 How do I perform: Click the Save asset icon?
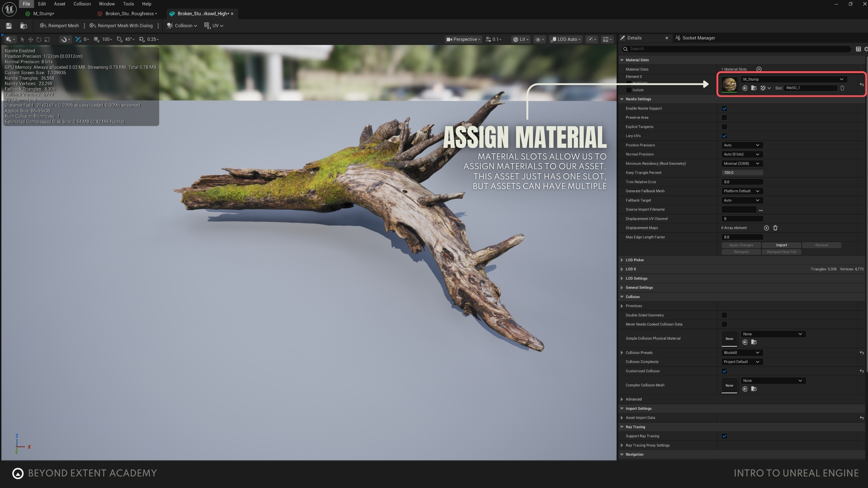(x=9, y=26)
